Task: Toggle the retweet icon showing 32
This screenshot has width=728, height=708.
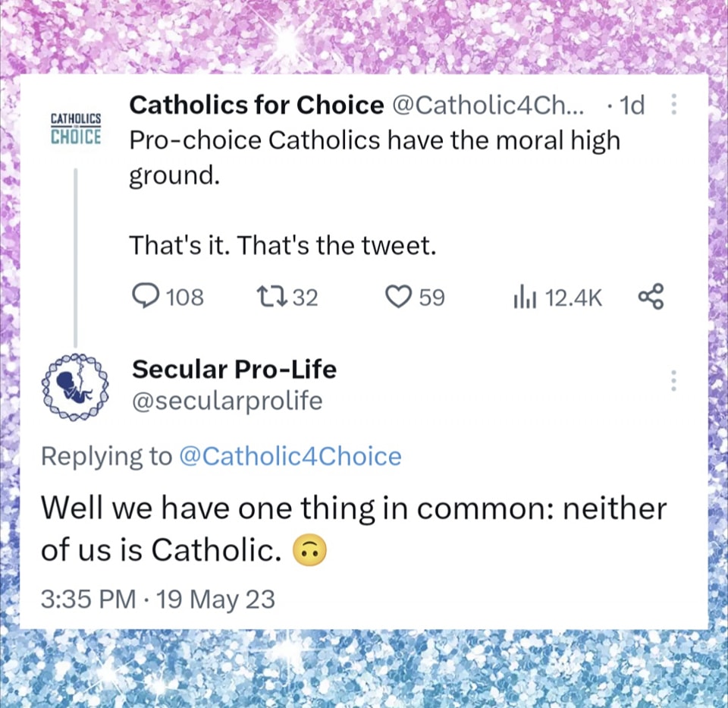Action: (271, 297)
